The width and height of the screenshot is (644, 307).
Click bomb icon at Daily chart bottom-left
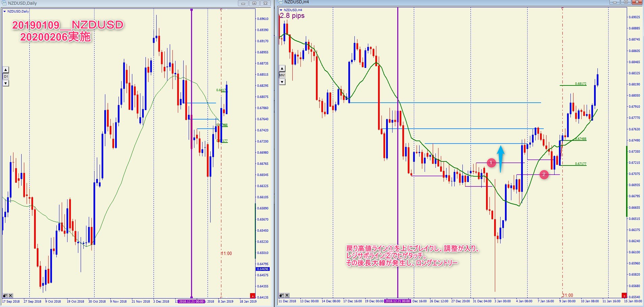click(x=5, y=296)
